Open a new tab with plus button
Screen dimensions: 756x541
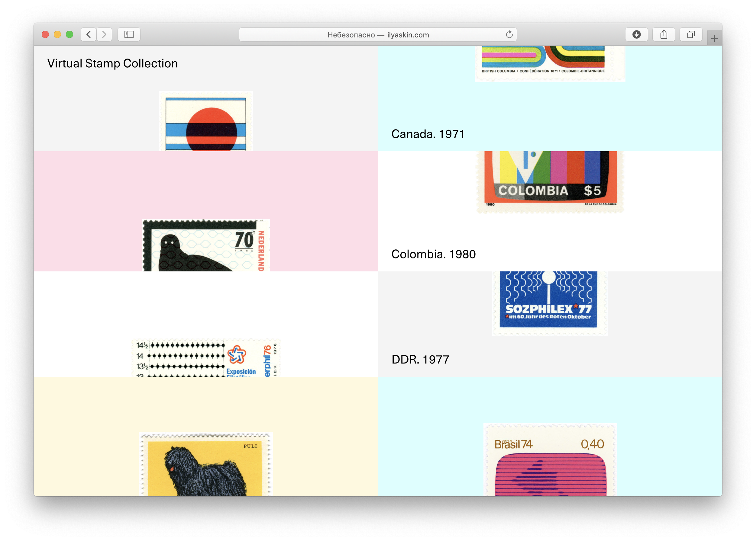click(x=714, y=39)
